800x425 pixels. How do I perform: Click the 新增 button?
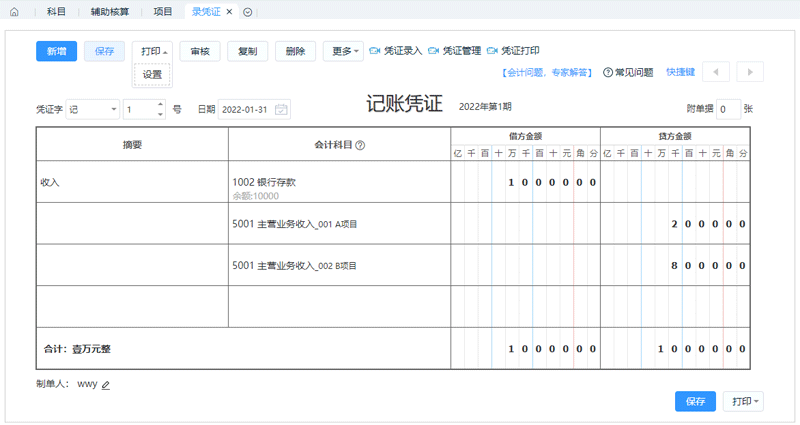[57, 51]
